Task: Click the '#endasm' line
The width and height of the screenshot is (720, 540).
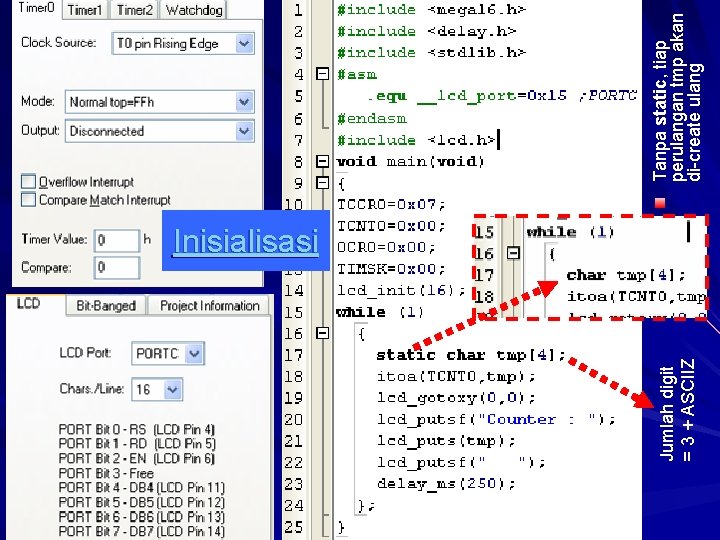Action: pos(371,119)
